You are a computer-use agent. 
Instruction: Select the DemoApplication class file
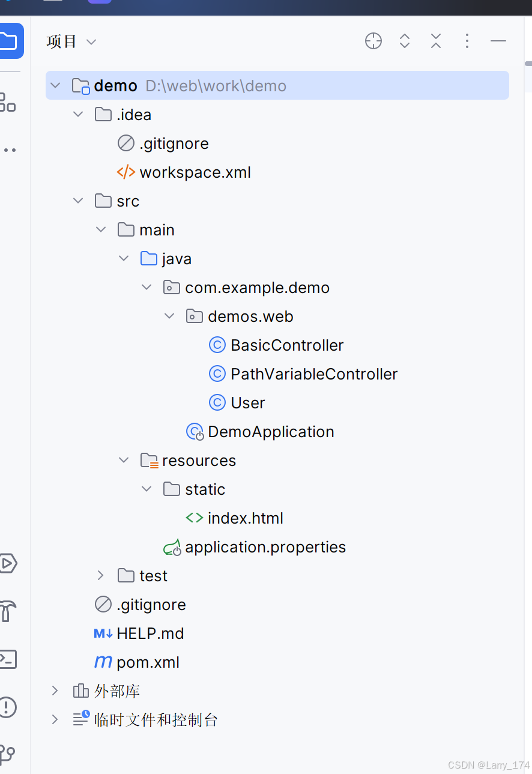tap(270, 432)
